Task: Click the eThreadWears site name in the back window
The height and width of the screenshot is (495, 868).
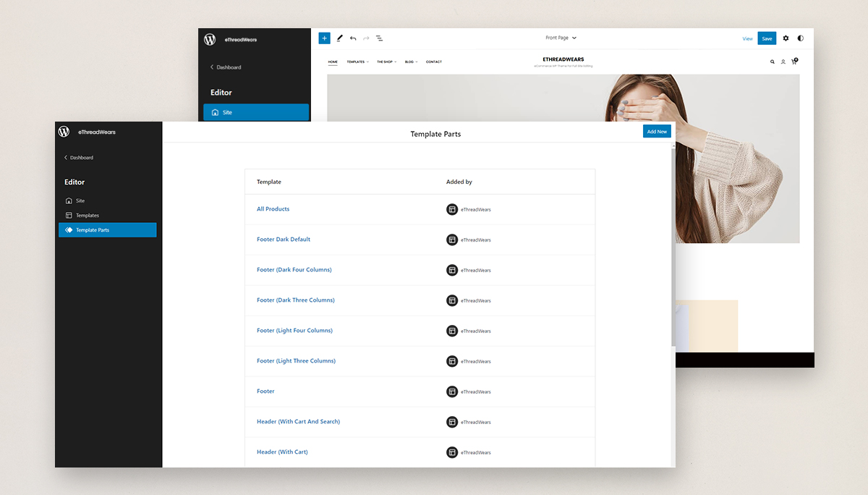Action: pos(239,40)
